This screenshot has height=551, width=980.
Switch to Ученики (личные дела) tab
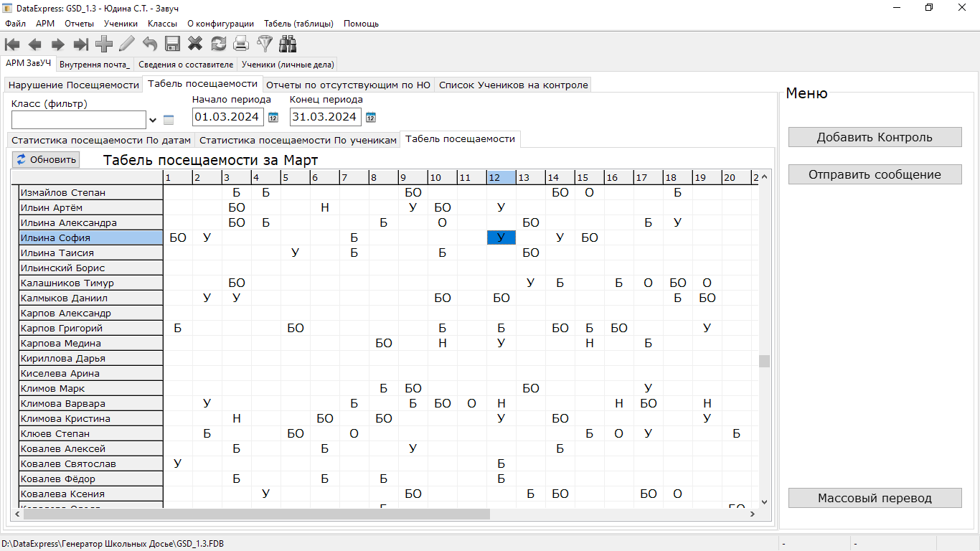[288, 65]
